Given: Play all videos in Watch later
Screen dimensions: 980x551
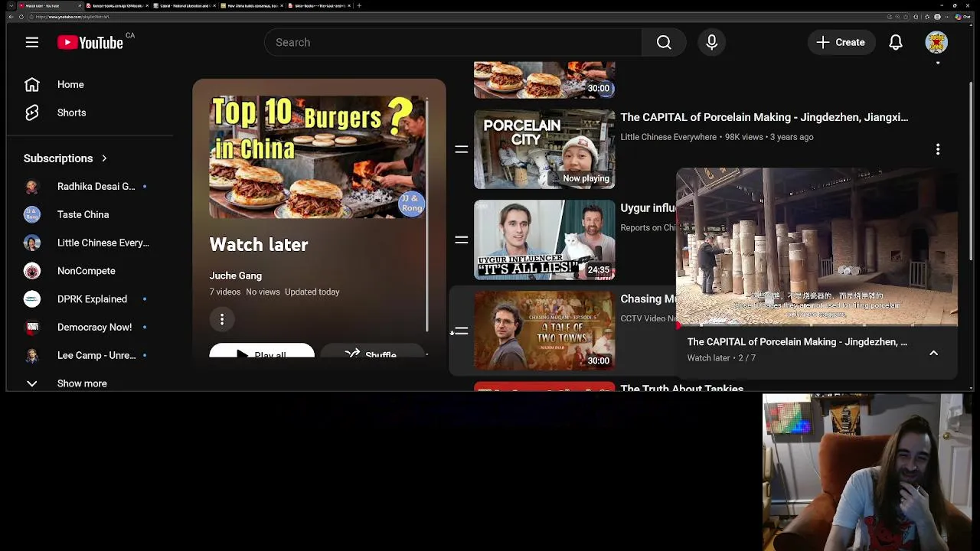Looking at the screenshot, I should 262,352.
